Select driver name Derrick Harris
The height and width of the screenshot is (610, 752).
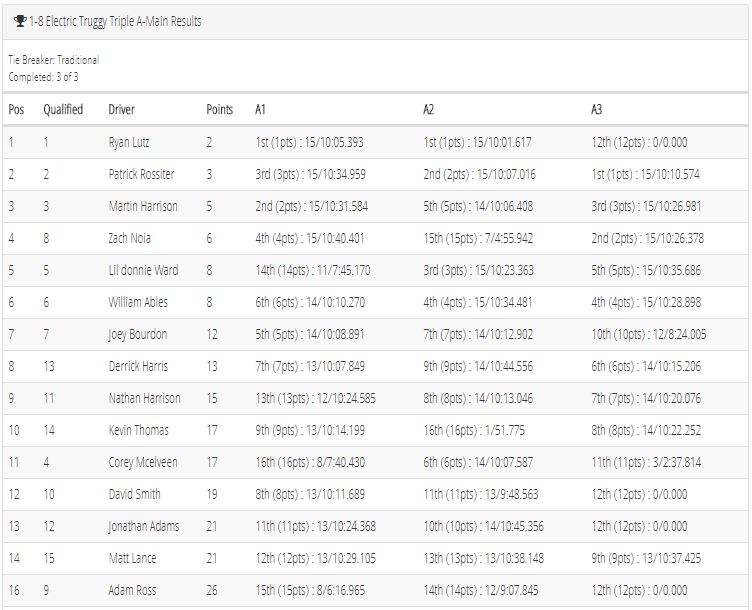coord(138,366)
